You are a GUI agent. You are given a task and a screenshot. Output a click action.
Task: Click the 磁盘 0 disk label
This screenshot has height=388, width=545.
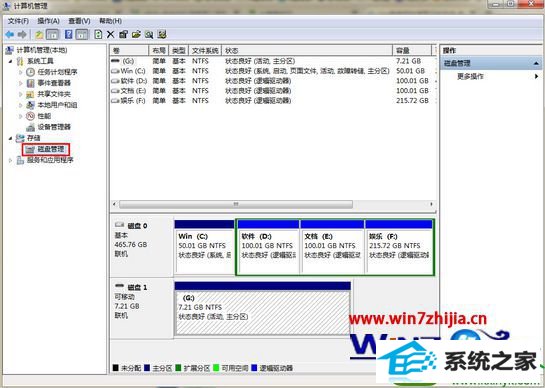point(137,226)
